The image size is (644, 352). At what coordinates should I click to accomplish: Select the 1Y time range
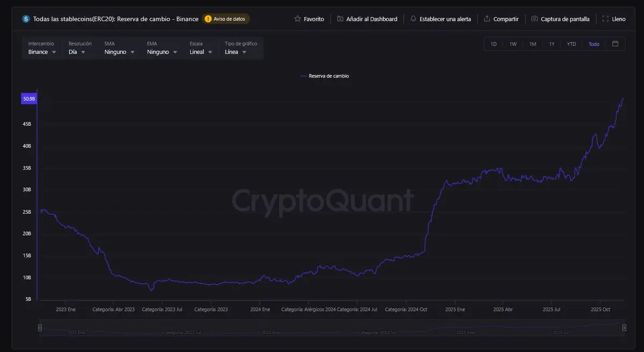coord(552,44)
